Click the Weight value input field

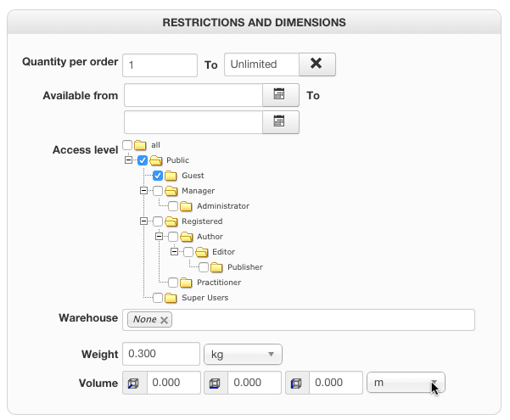[161, 354]
